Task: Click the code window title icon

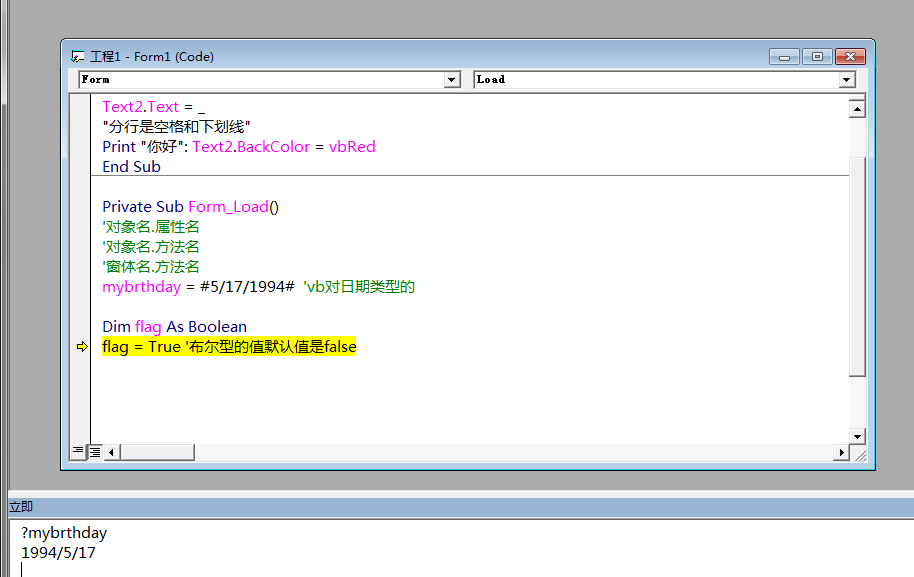Action: point(78,57)
